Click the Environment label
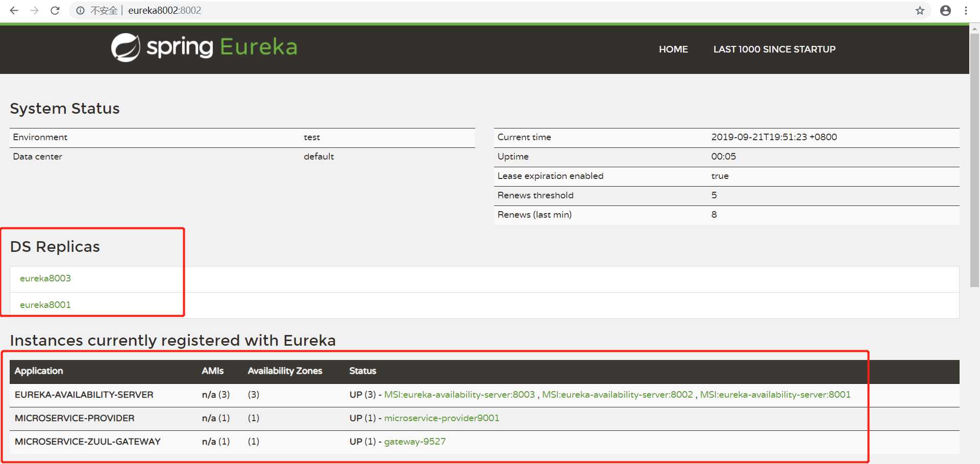 pos(40,137)
